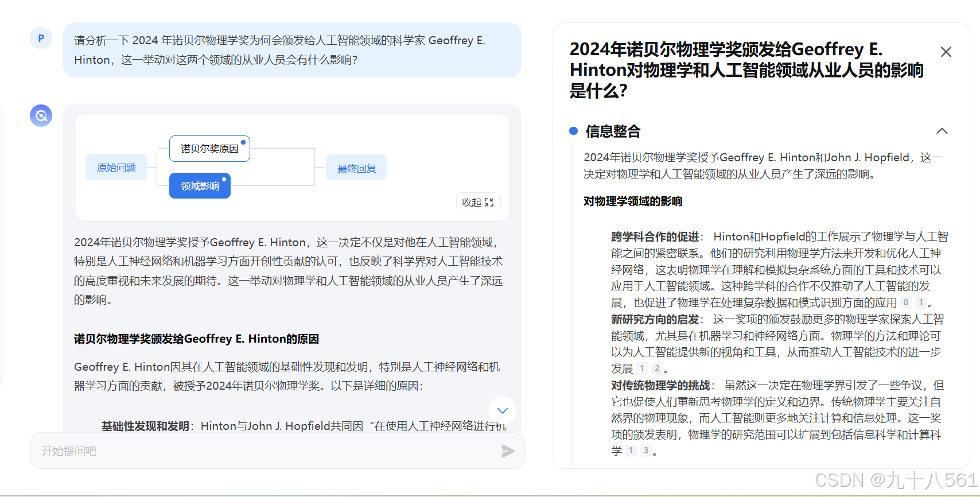
Task: Click heading 诺贝尔物理学奖颁发给Geoffrey E. Hinton的原因
Action: click(x=196, y=339)
